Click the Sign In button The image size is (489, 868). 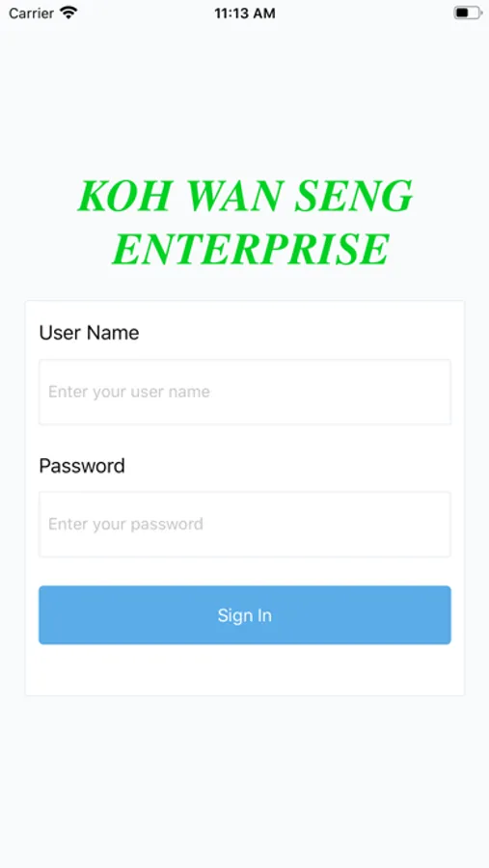click(x=245, y=615)
